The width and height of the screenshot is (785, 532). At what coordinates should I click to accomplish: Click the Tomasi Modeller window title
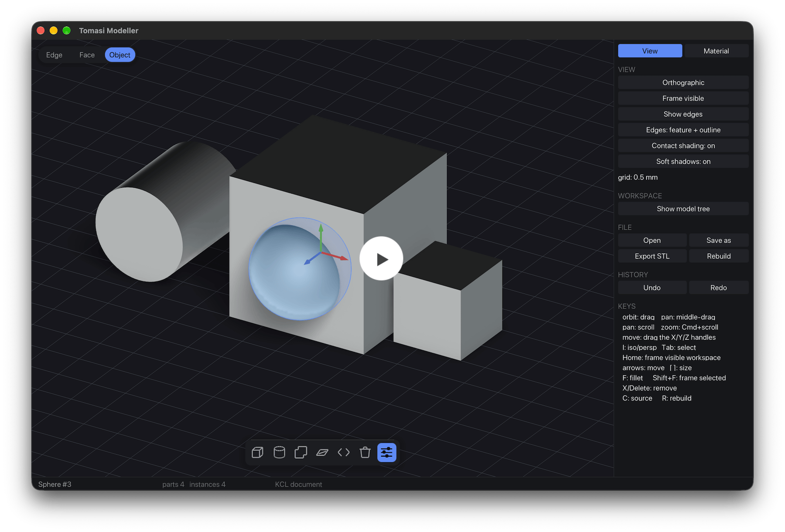tap(109, 30)
